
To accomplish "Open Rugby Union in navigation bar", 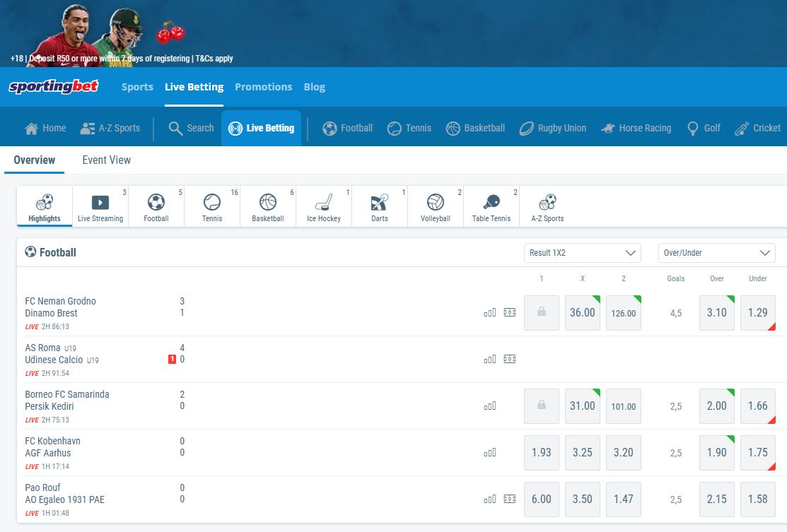I will click(x=553, y=129).
